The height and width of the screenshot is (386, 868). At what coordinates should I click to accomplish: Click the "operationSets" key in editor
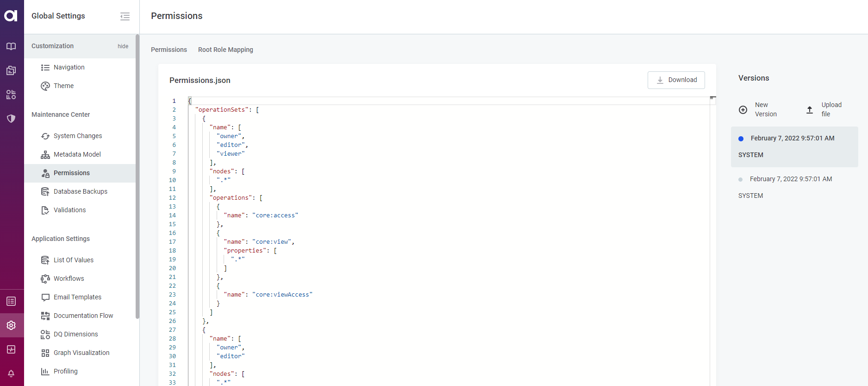click(x=222, y=110)
